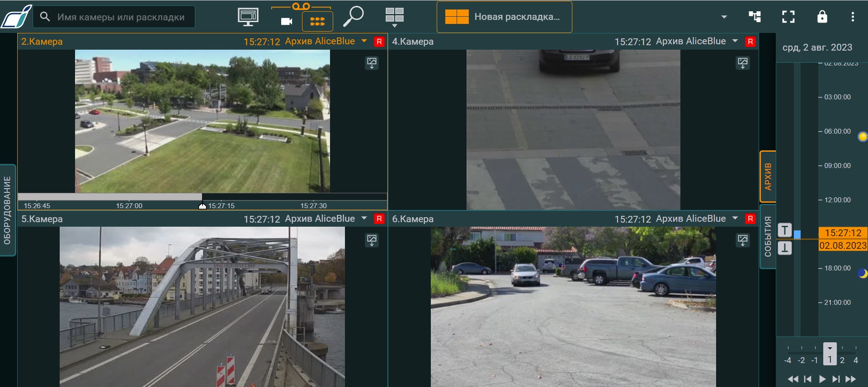Toggle red R recording indicator on camera 2
The height and width of the screenshot is (387, 868).
[379, 42]
